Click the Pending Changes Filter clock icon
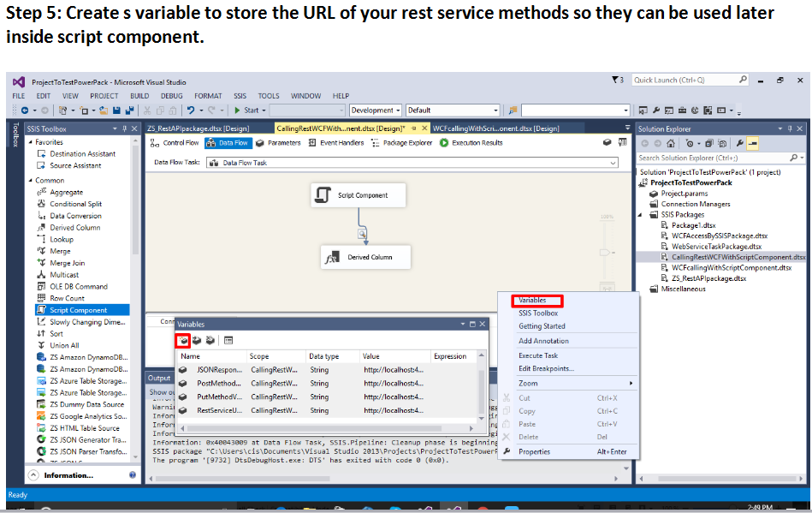 click(x=690, y=144)
